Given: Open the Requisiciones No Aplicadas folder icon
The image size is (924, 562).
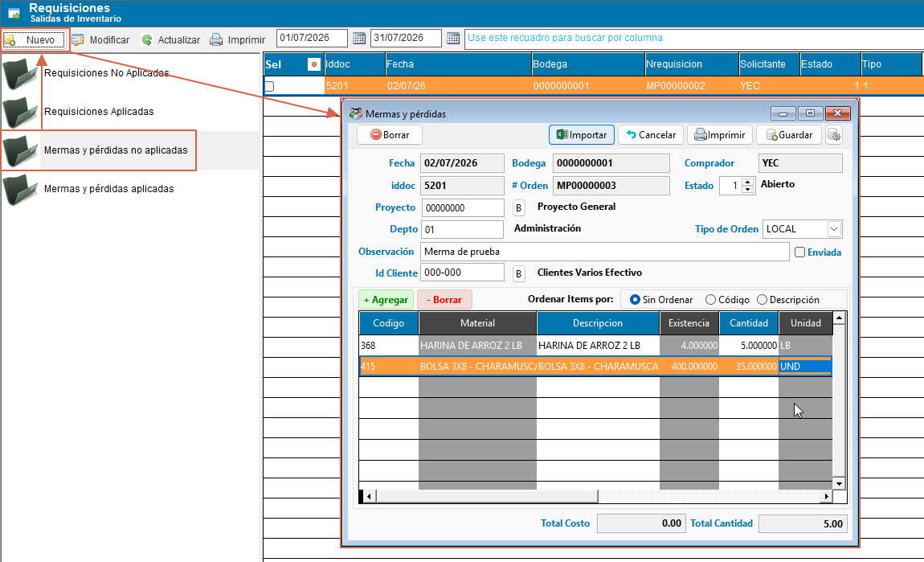Looking at the screenshot, I should (21, 74).
